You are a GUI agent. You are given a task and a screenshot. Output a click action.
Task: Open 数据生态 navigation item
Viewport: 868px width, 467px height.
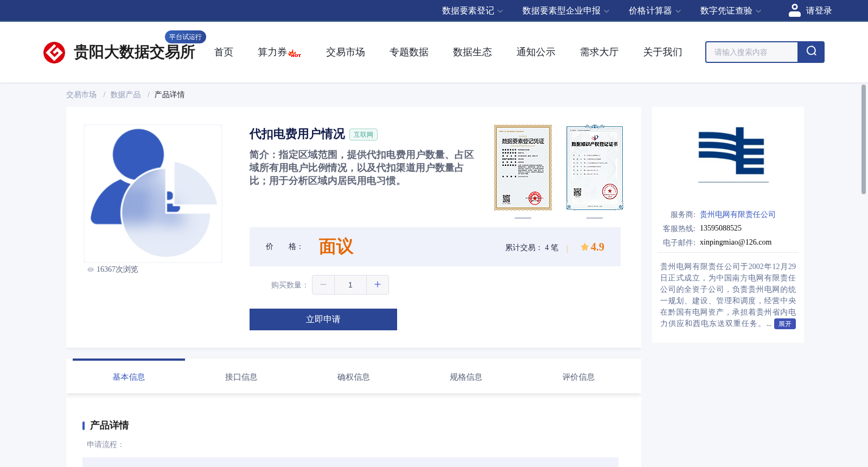coord(473,52)
